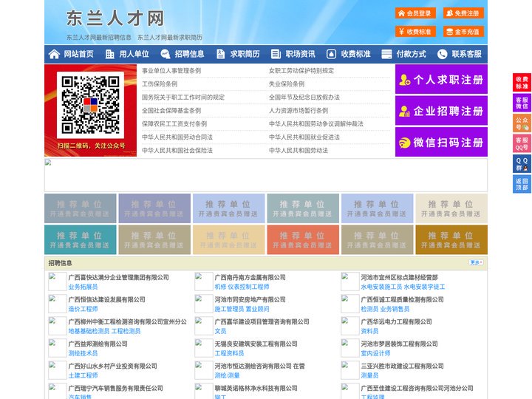This screenshot has height=399, width=532.
Task: Open the 置业顾问 job link
Action: click(x=257, y=309)
